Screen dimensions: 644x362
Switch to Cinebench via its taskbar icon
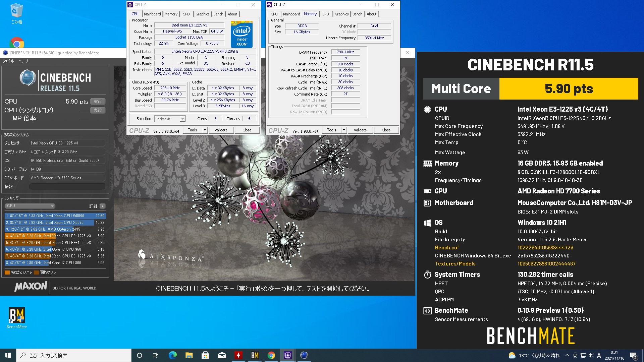coord(304,355)
